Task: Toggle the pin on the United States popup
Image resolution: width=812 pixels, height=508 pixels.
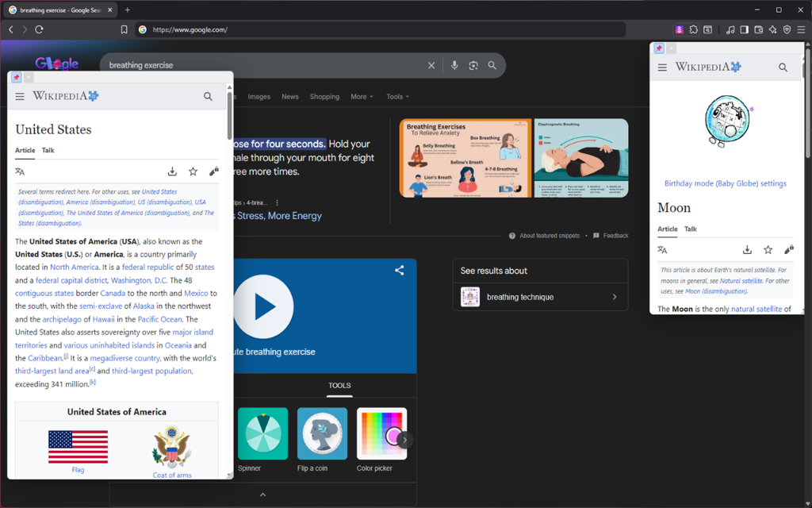Action: point(15,76)
